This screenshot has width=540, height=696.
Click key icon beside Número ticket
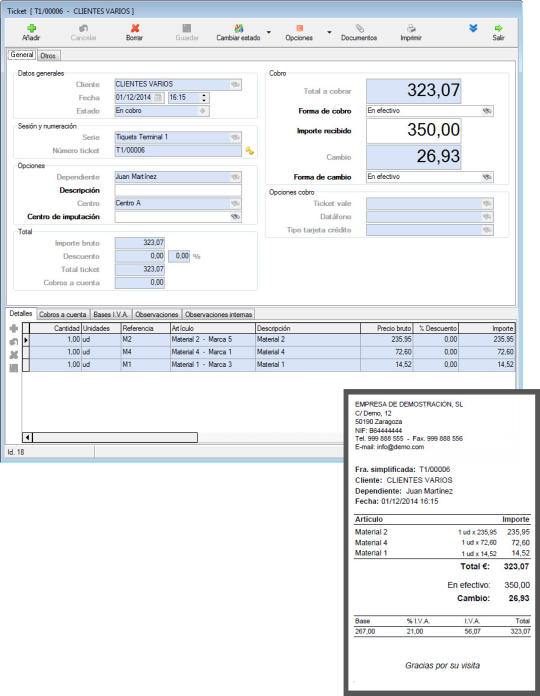(x=250, y=151)
